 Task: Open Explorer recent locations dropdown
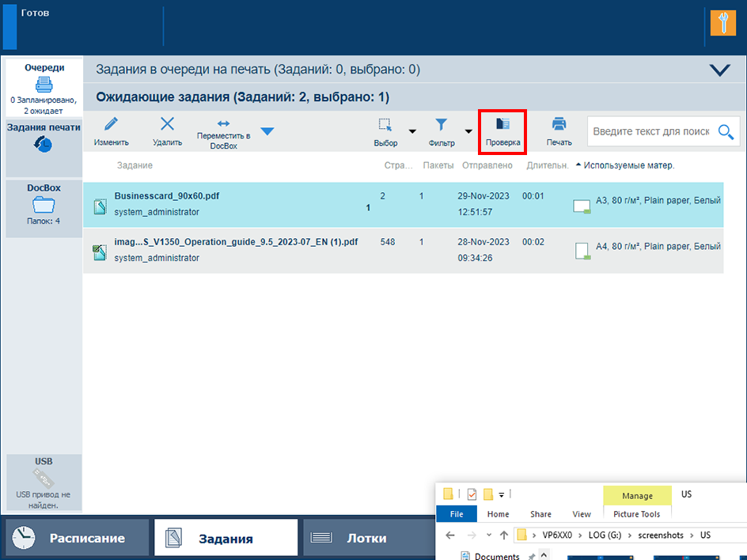click(489, 535)
